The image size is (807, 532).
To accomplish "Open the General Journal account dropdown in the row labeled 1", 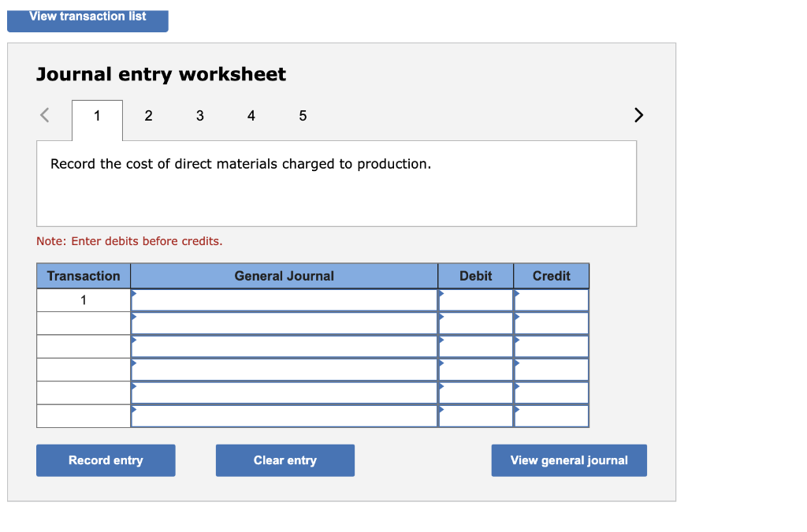I will (284, 300).
